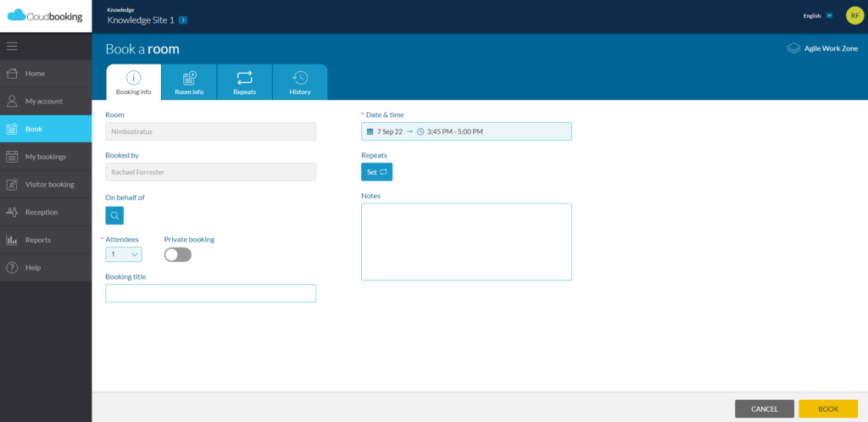Open Help from sidebar
868x422 pixels.
pos(46,268)
